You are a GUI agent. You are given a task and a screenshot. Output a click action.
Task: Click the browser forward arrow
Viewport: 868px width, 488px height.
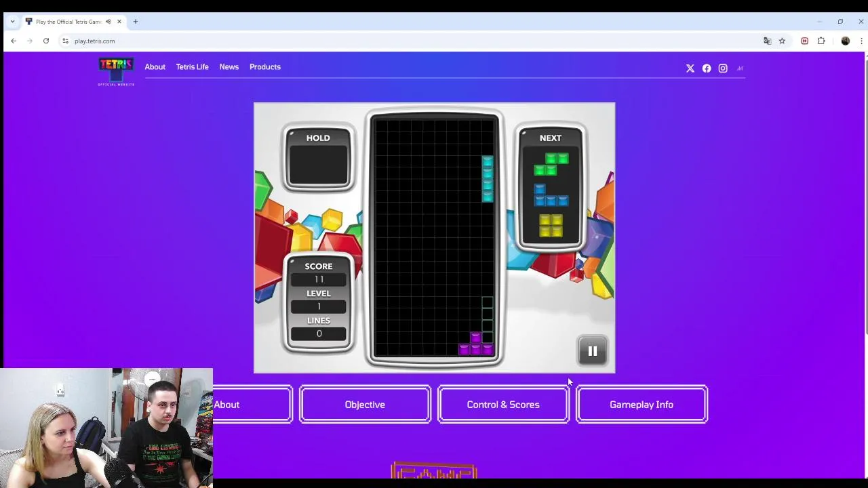pos(30,41)
